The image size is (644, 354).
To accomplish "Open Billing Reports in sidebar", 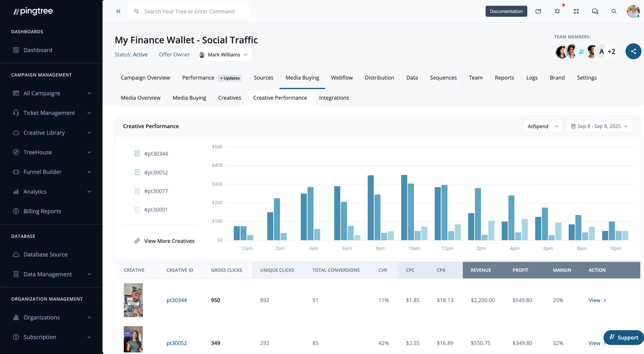I will (42, 211).
